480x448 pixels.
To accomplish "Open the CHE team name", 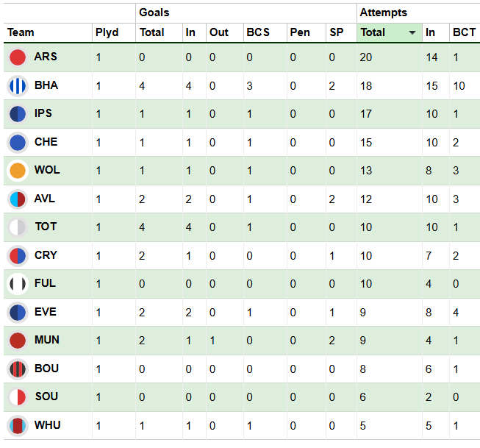I will click(46, 142).
